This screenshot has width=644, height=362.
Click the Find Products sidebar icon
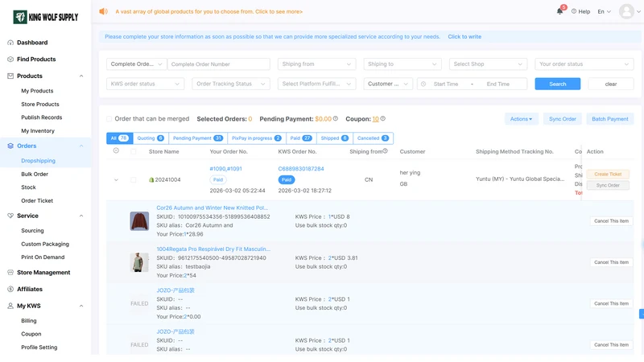pos(10,59)
